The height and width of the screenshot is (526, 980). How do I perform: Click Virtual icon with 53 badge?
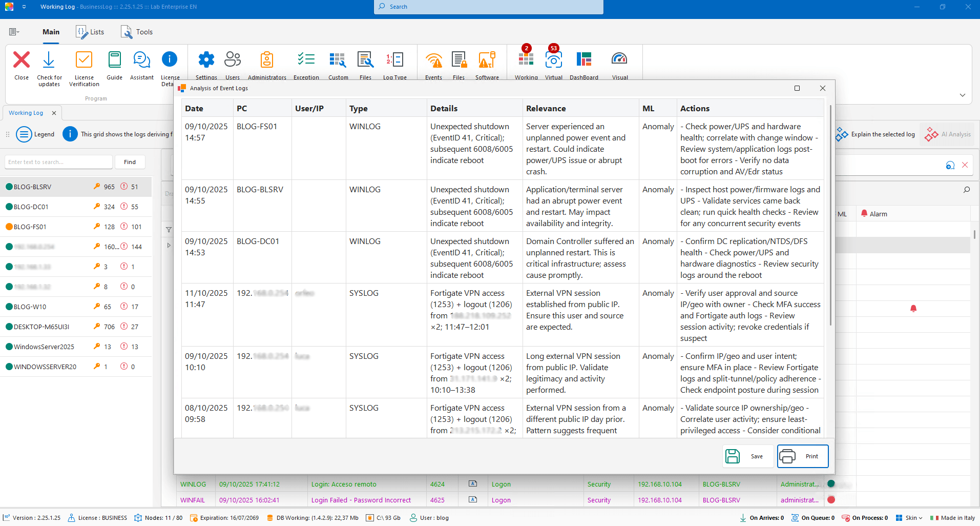point(553,60)
